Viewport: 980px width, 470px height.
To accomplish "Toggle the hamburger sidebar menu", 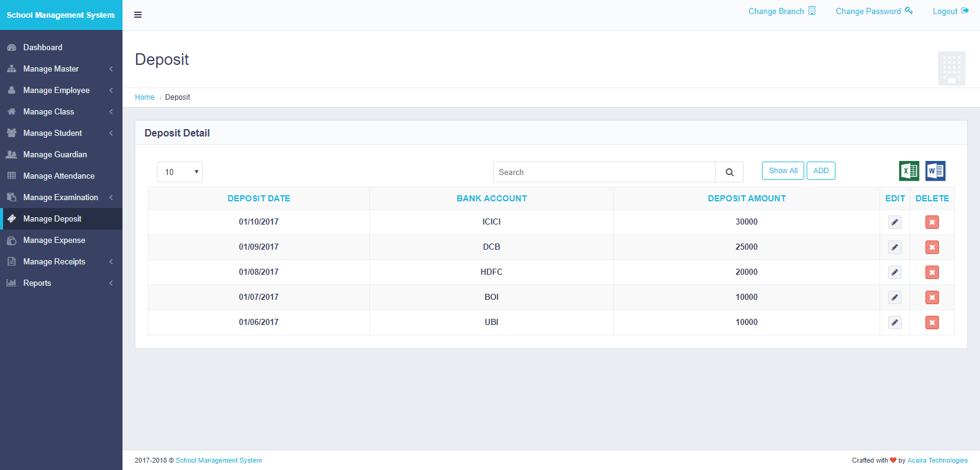I will point(138,15).
